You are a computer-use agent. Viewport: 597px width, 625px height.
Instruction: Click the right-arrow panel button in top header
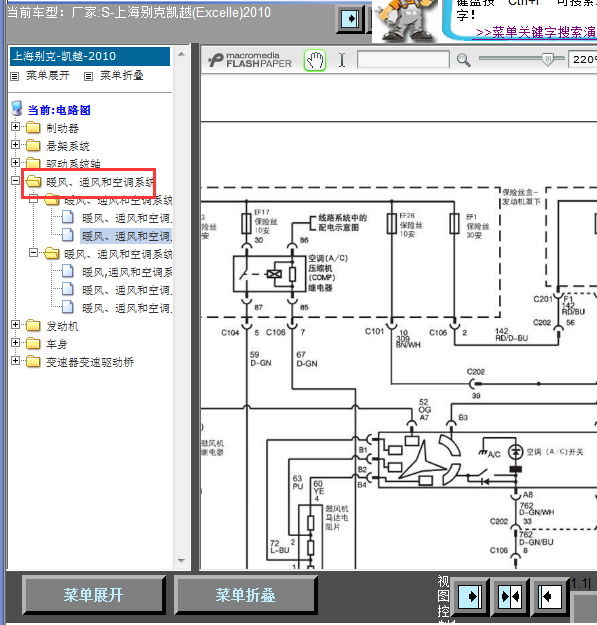coord(350,19)
